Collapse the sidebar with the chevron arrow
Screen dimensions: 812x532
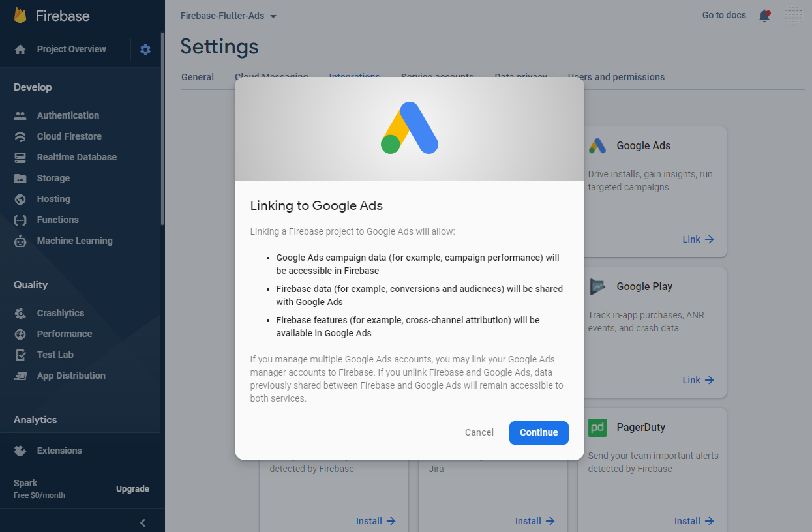click(143, 522)
